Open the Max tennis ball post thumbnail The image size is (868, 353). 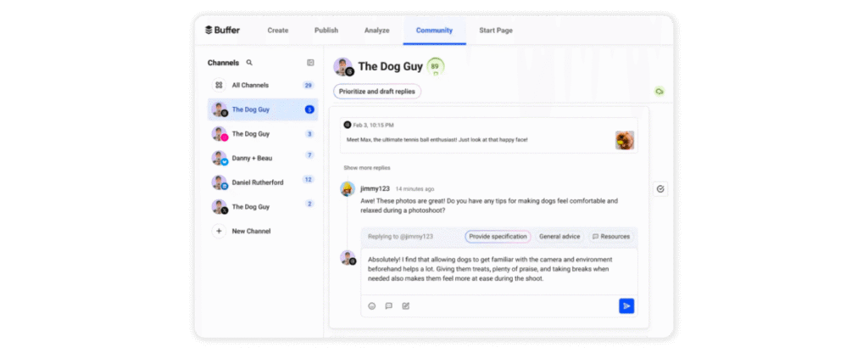625,140
